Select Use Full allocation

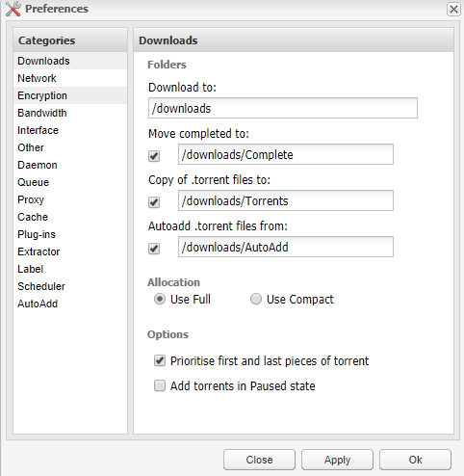160,299
